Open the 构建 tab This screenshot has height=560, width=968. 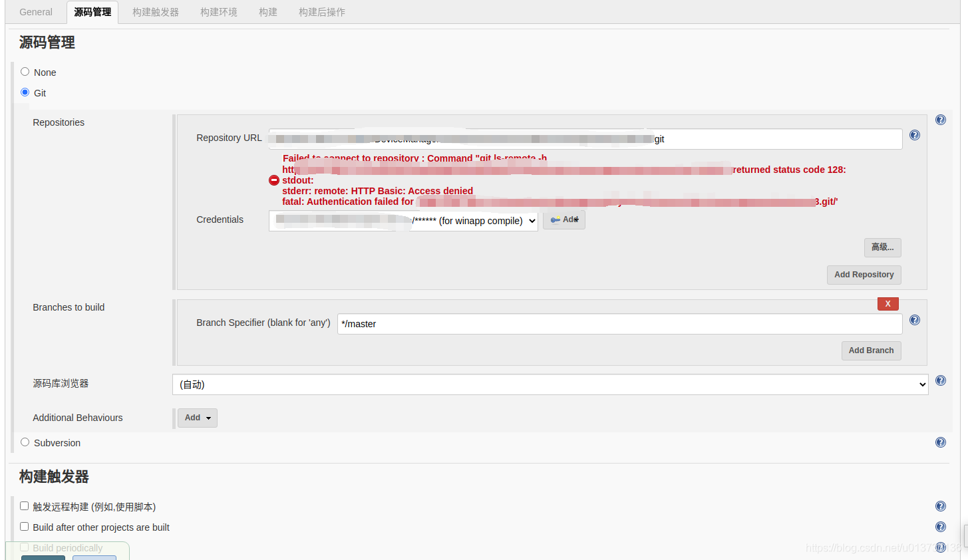268,12
